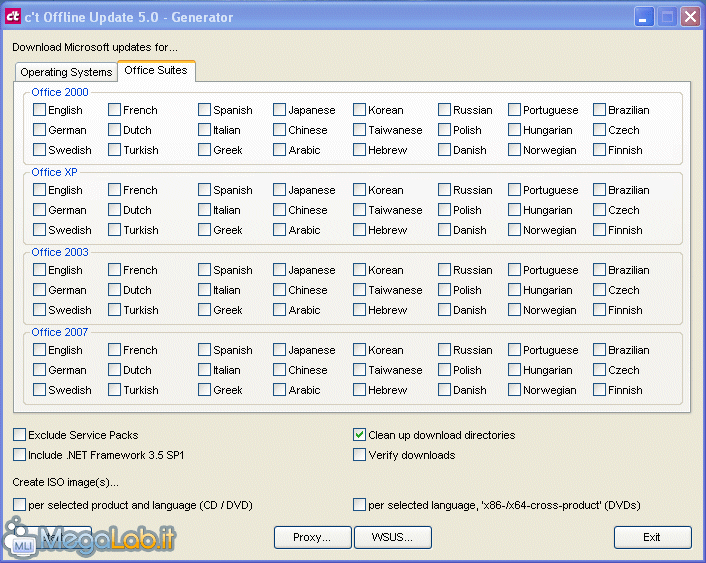This screenshot has width=706, height=563.
Task: Check ISO per selected language cross-product option
Action: coord(360,505)
